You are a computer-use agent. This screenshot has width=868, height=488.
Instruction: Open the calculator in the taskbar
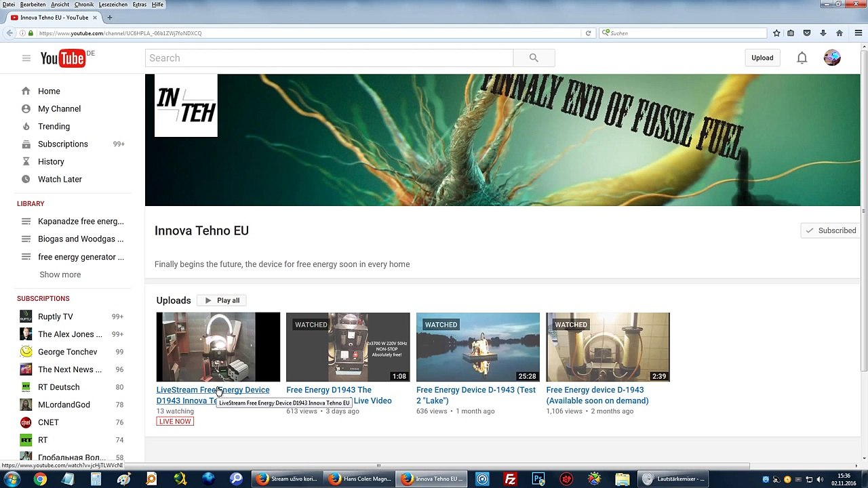tap(96, 479)
